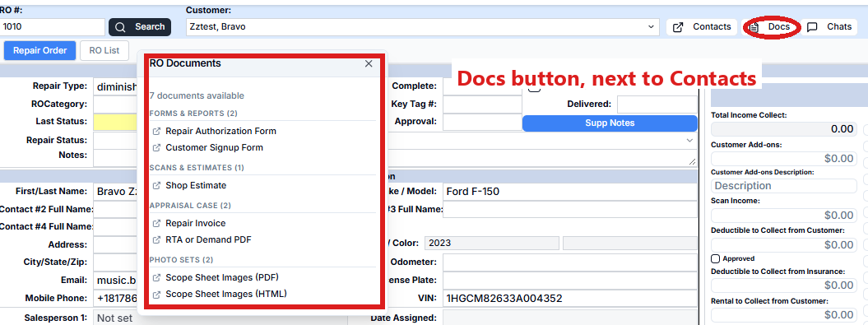Click the Email field
Image resolution: width=868 pixels, height=325 pixels.
click(x=115, y=280)
